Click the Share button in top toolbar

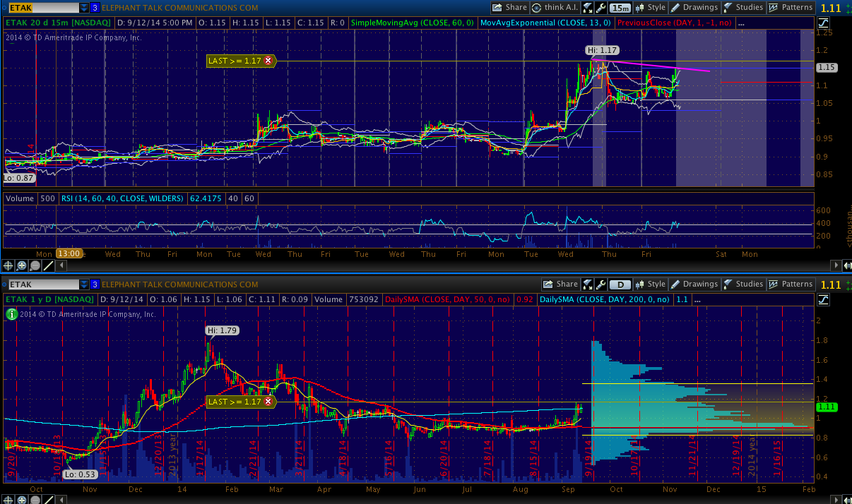click(x=509, y=8)
